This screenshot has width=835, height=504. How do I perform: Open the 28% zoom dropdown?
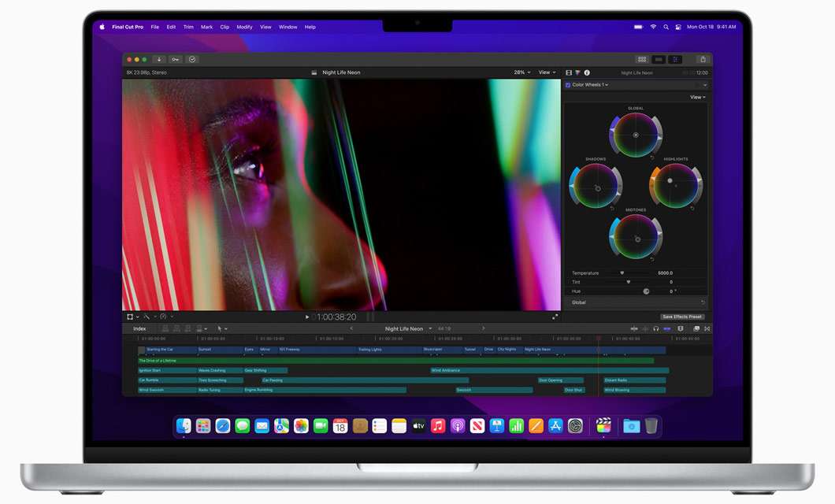click(520, 72)
